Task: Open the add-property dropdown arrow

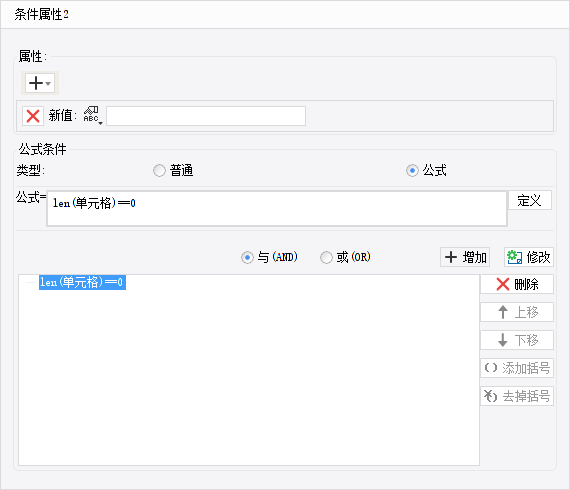Action: tap(48, 84)
